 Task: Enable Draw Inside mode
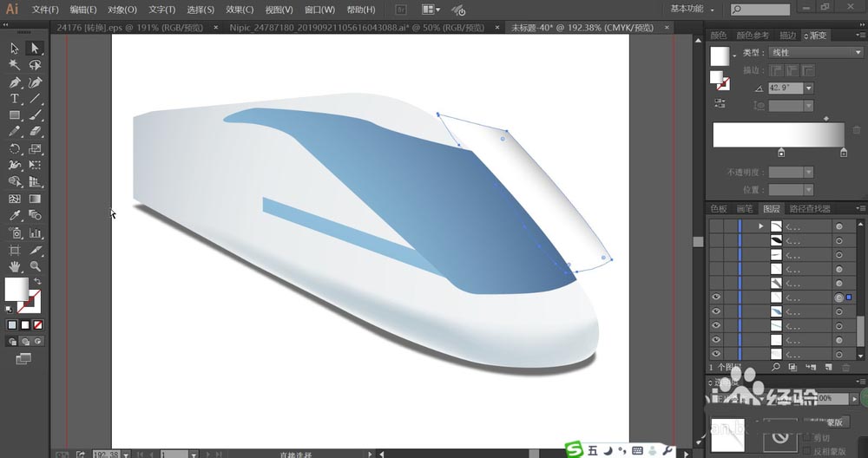(38, 342)
